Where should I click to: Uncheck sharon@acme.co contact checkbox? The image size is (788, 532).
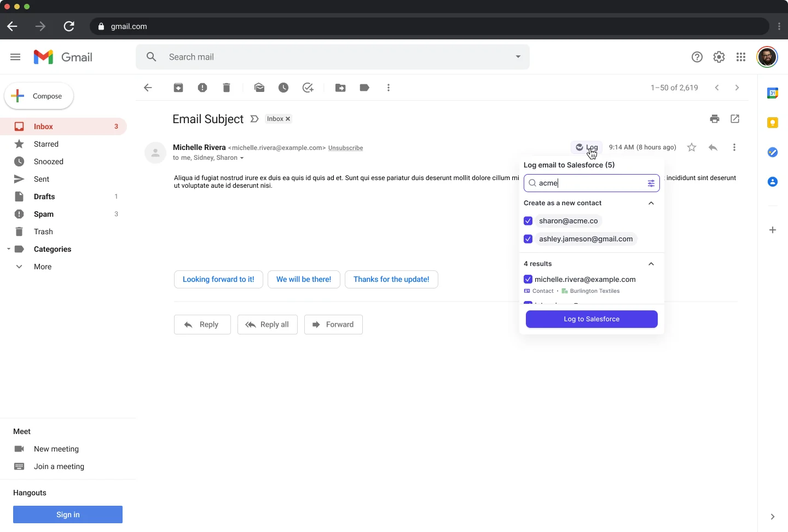pos(528,221)
